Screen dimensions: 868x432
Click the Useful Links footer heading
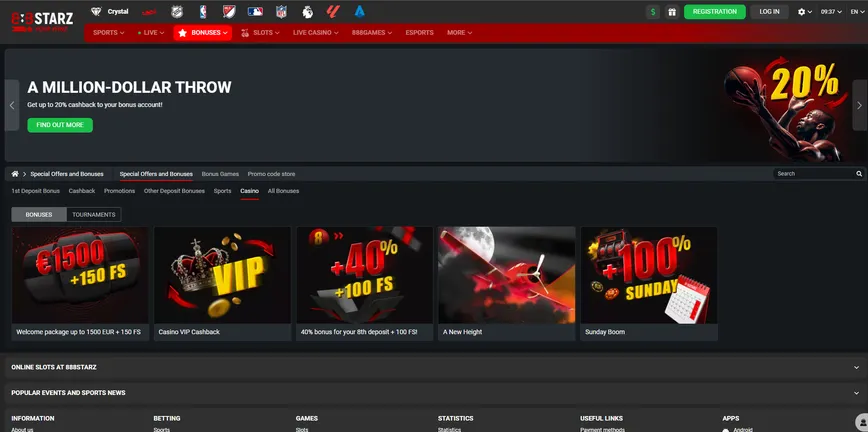(x=602, y=419)
